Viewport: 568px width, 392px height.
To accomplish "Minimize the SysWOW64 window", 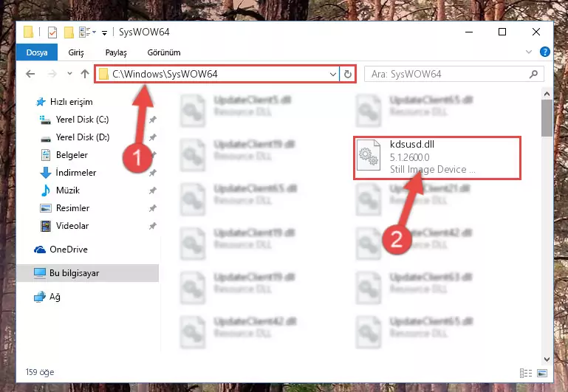I will [x=469, y=32].
